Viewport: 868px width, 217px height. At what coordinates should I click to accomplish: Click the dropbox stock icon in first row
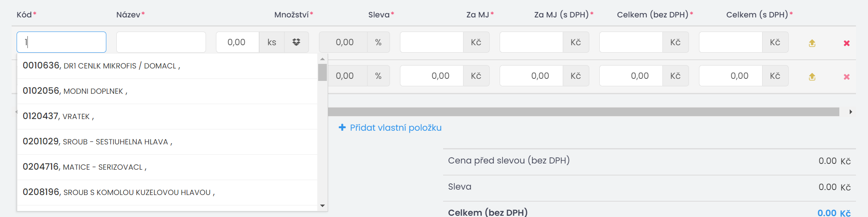point(296,42)
